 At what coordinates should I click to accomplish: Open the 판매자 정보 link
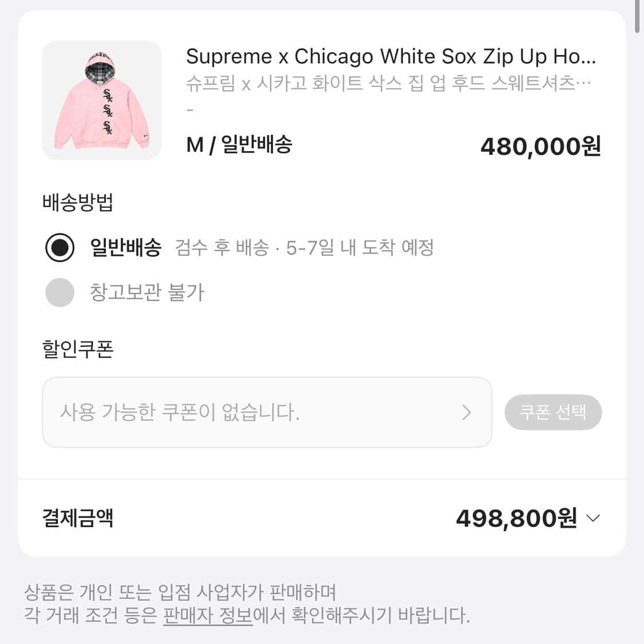tap(208, 616)
